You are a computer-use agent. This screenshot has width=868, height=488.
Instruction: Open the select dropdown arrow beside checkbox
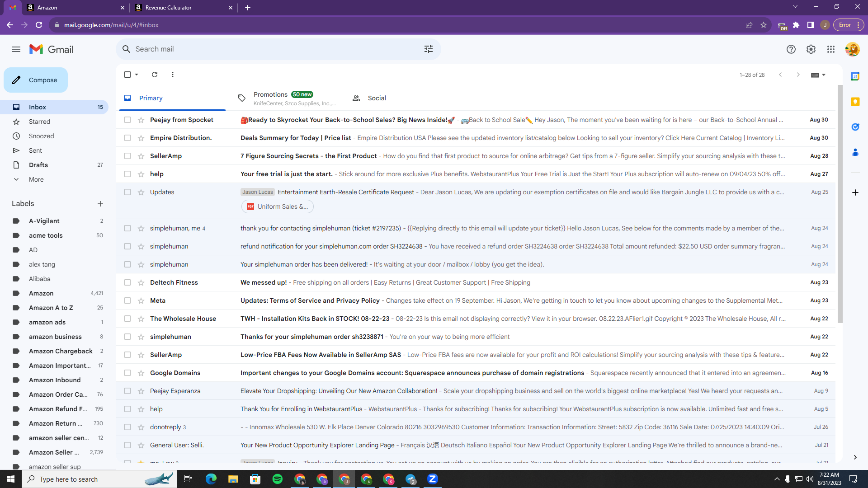pos(137,75)
